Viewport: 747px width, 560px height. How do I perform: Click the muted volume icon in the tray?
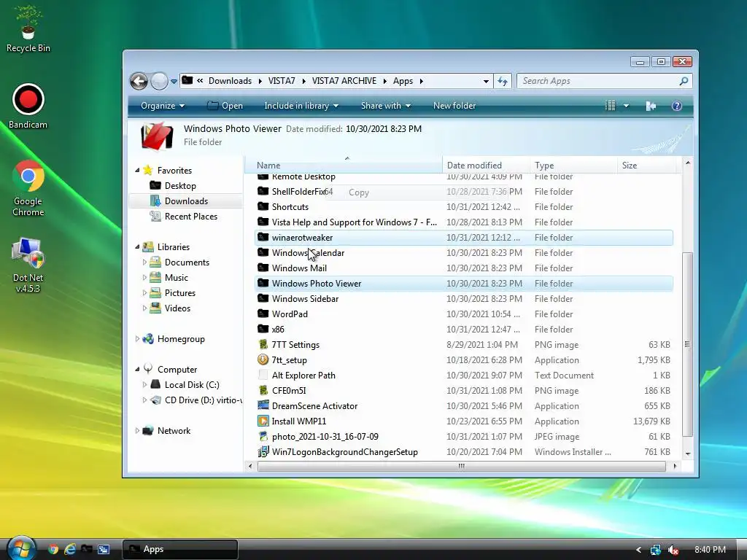(673, 550)
